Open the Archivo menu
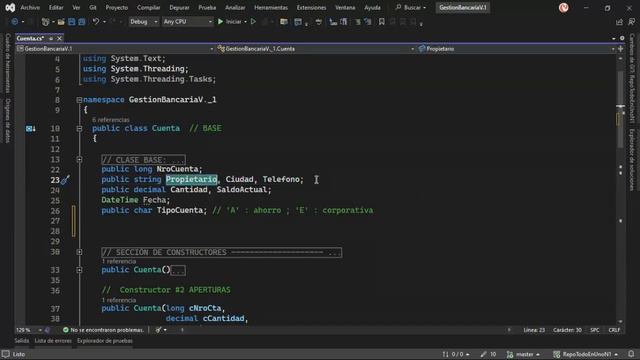 (30, 7)
